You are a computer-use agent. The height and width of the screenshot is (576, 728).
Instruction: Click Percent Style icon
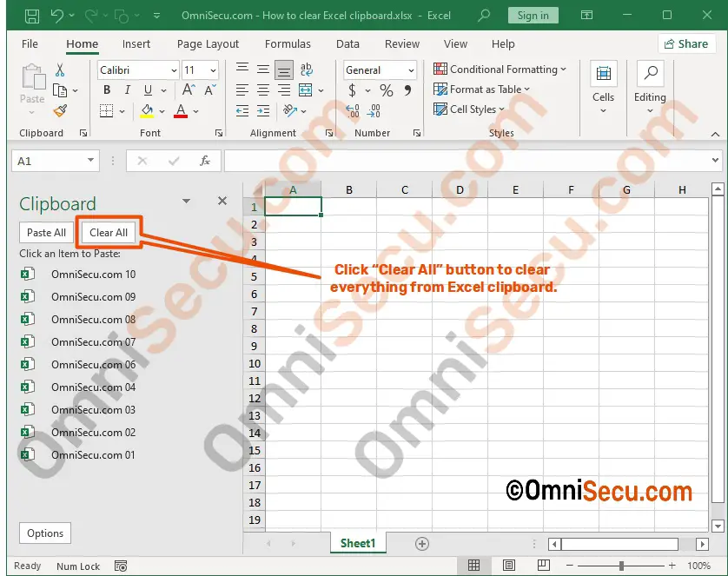tap(387, 90)
